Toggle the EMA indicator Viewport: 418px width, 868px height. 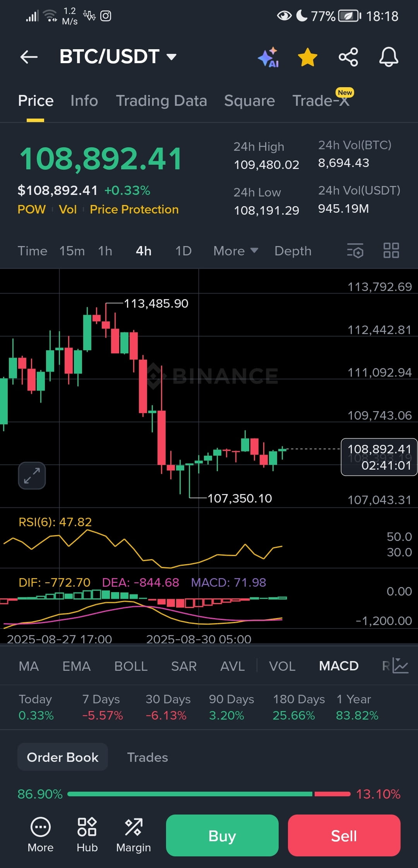tap(76, 666)
